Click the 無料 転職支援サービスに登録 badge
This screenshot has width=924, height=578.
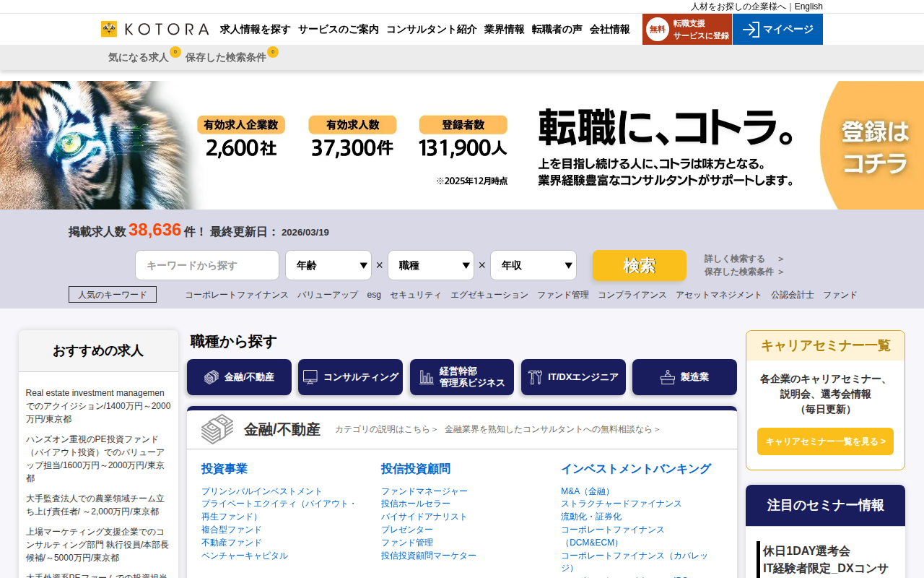(687, 30)
